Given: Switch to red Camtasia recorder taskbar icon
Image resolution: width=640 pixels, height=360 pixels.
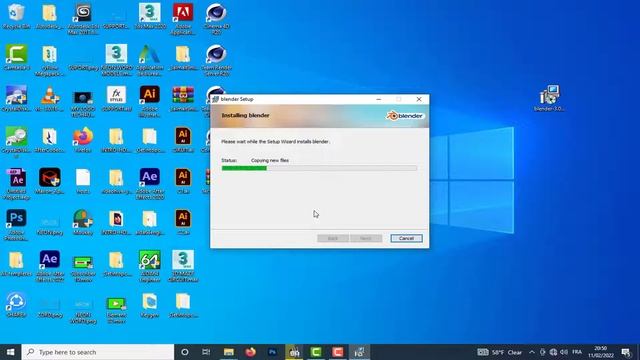Looking at the screenshot, I should tap(338, 352).
